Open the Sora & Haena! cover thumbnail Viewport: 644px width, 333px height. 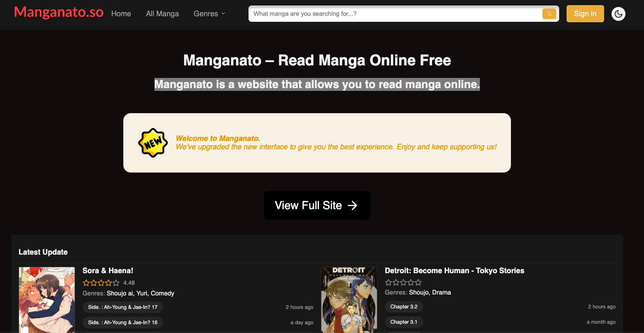47,300
